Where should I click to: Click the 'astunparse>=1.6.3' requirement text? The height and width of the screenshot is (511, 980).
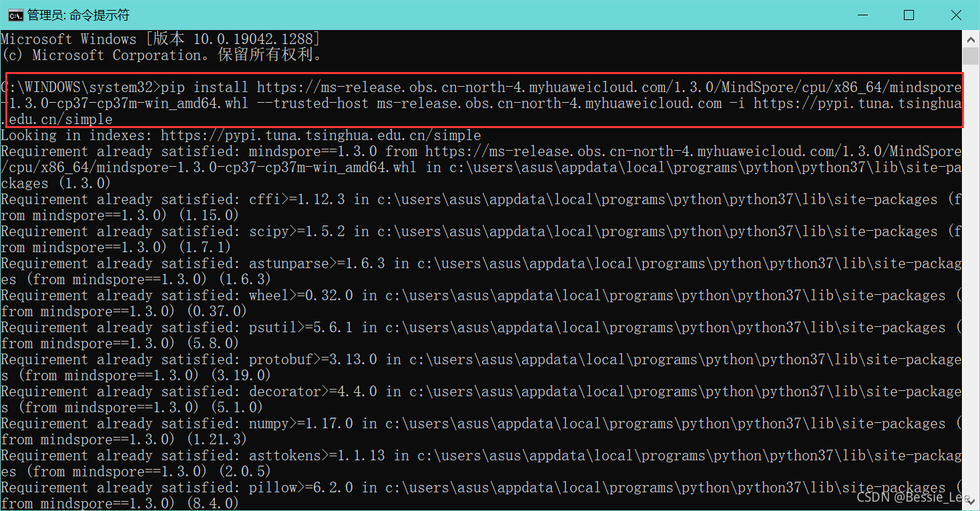[317, 263]
